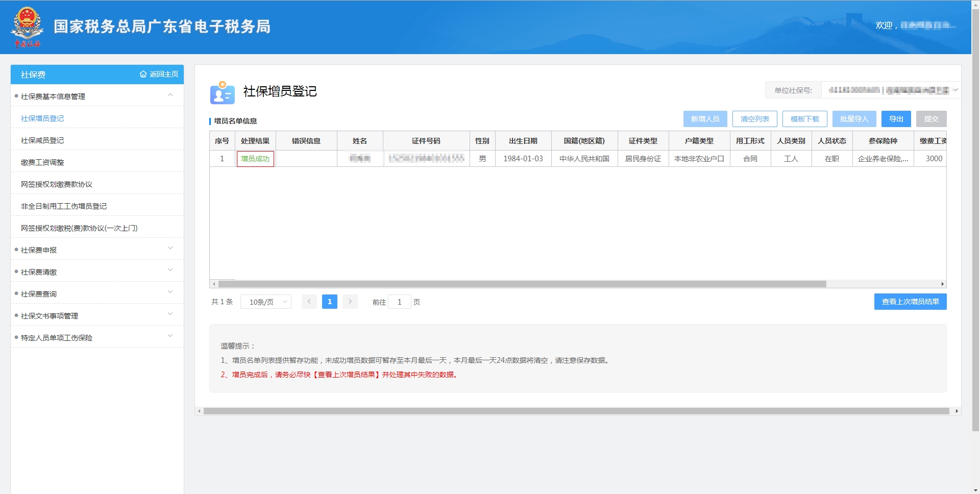Viewport: 980px width, 494px height.
Task: Click the 导出 export button
Action: pyautogui.click(x=896, y=119)
